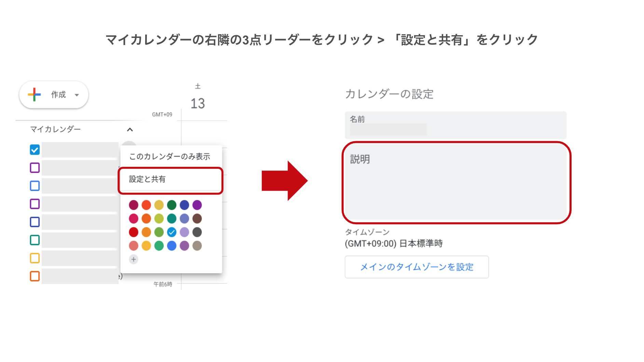Pick the tangerine orange swatch, third row
This screenshot has width=644, height=362.
[x=146, y=232]
